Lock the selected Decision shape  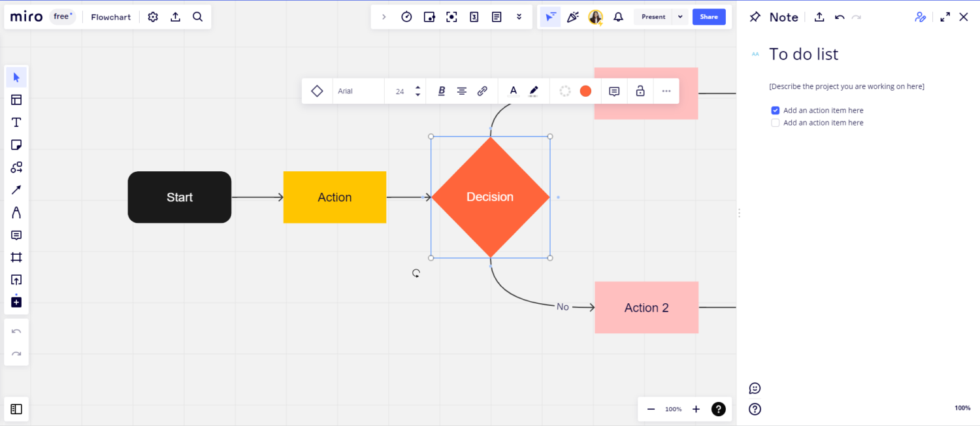pos(640,91)
